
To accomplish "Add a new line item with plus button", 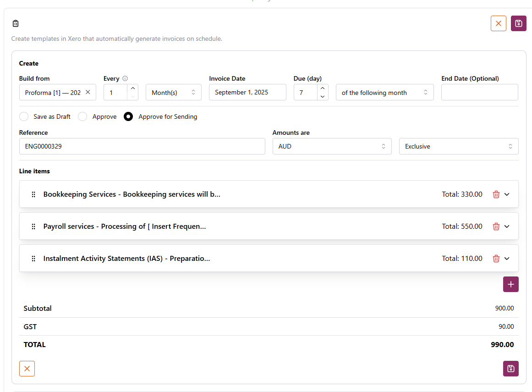I will tap(510, 284).
